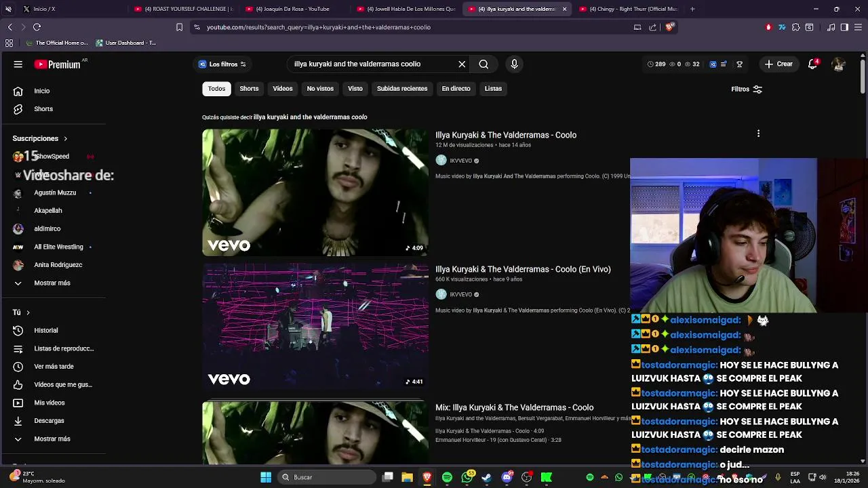The height and width of the screenshot is (488, 868).
Task: Open Spotify from the taskbar
Action: [447, 477]
